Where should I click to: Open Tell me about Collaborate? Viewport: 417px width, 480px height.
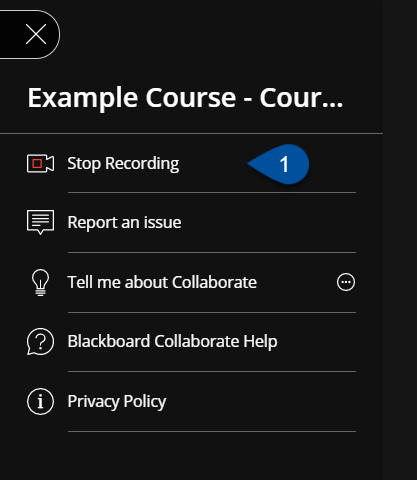(x=162, y=282)
